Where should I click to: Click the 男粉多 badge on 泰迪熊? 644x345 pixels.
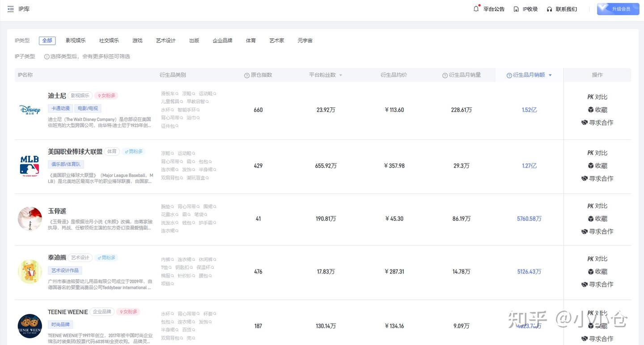click(x=106, y=258)
